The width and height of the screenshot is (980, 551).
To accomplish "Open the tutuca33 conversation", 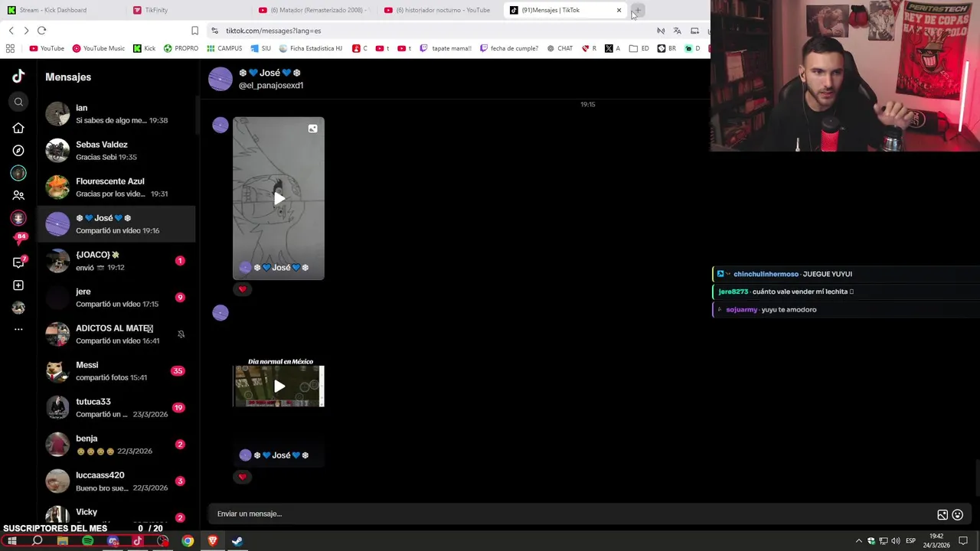I will [116, 408].
